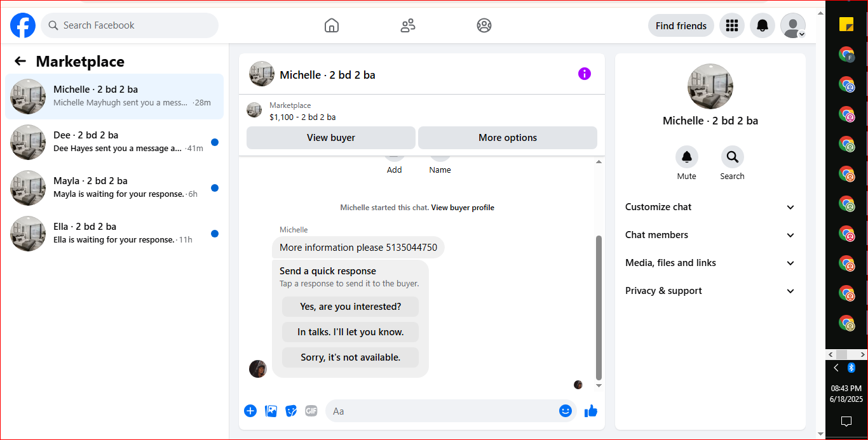868x440 pixels.
Task: Click the listing thumbnail beside Marketplace label
Action: click(254, 110)
